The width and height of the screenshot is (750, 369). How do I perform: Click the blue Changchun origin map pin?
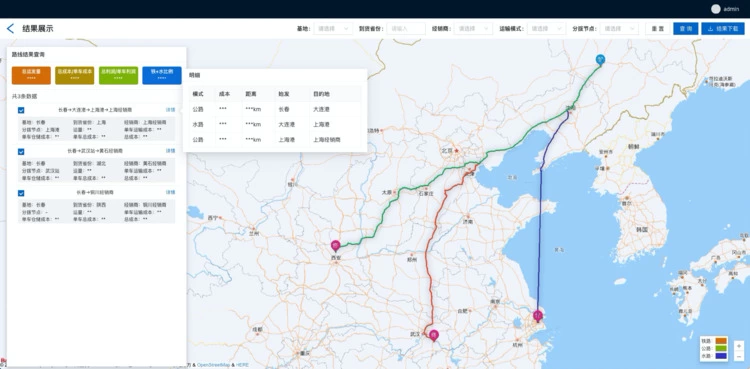click(600, 60)
